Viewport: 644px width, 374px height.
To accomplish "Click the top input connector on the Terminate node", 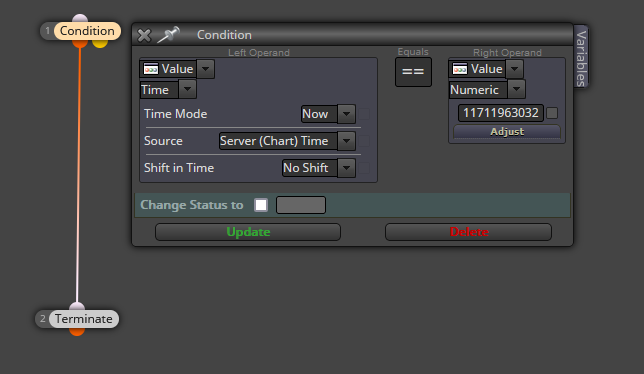I will point(77,307).
